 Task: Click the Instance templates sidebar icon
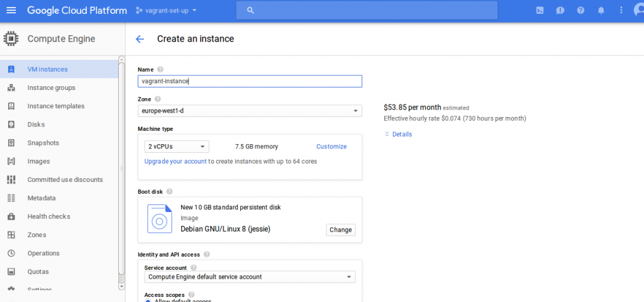(11, 106)
